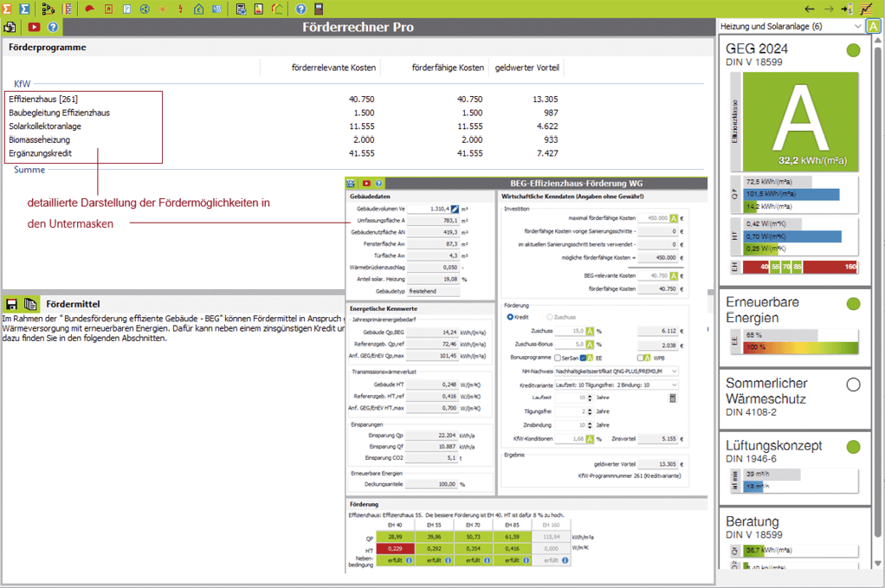
Task: Open the energy certificate label icon
Action: (x=259, y=9)
